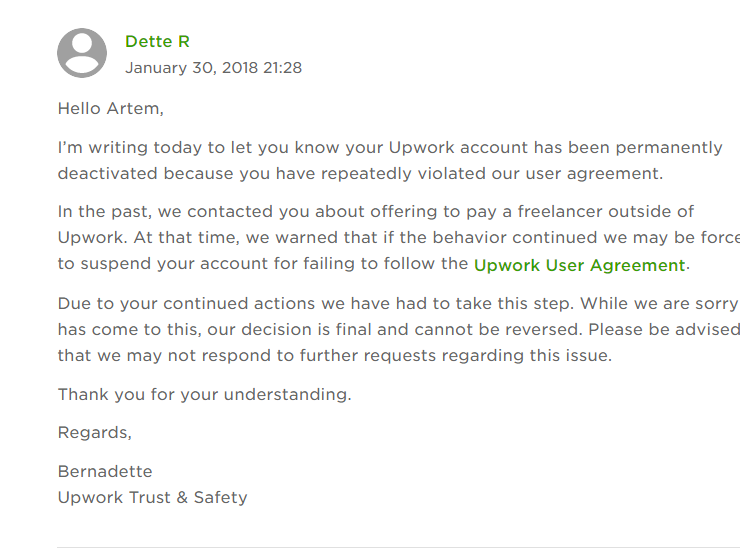Click the word "deactivated" in the message

point(107,173)
